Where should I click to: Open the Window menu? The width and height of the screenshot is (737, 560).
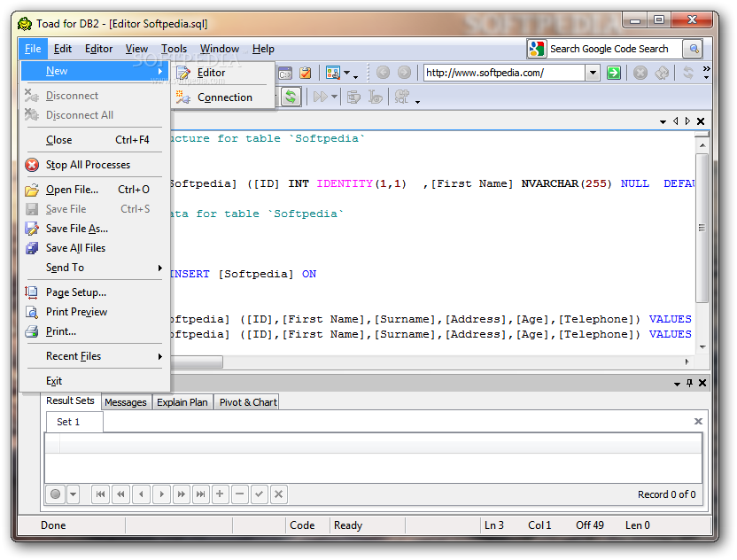pos(220,49)
